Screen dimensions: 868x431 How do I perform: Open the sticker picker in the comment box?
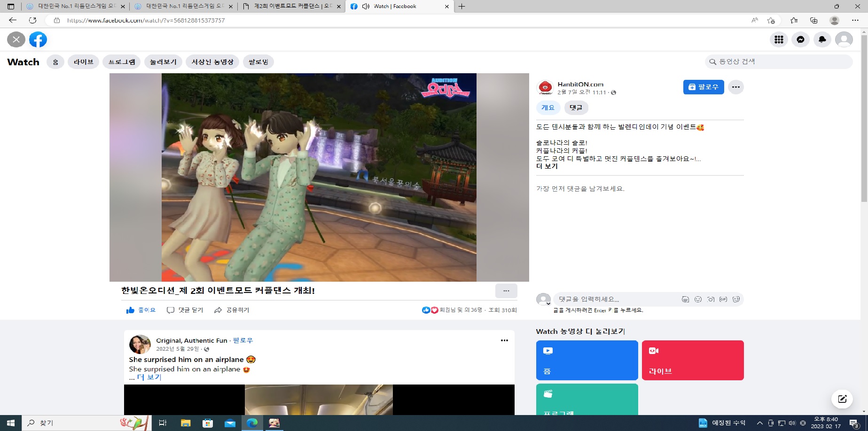736,299
